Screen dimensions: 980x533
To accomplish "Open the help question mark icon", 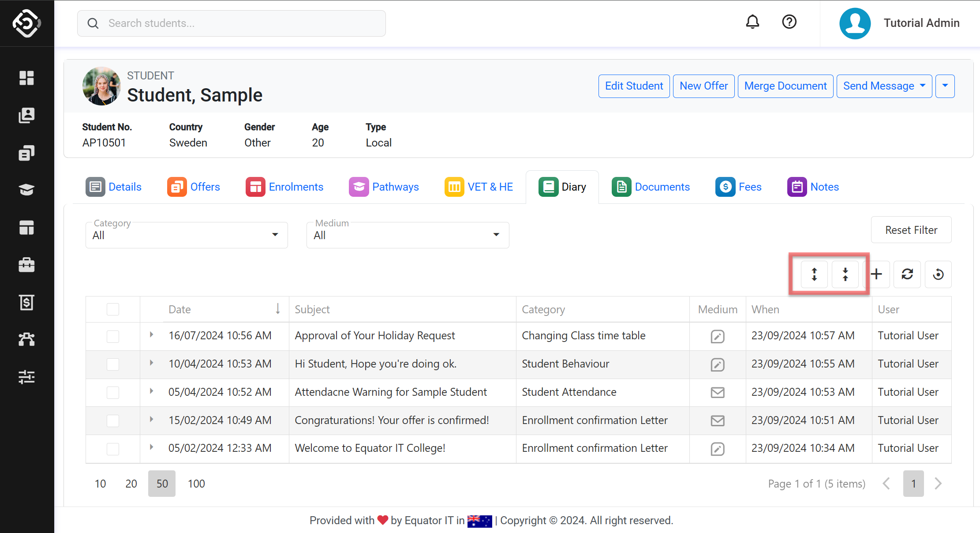I will pos(789,22).
